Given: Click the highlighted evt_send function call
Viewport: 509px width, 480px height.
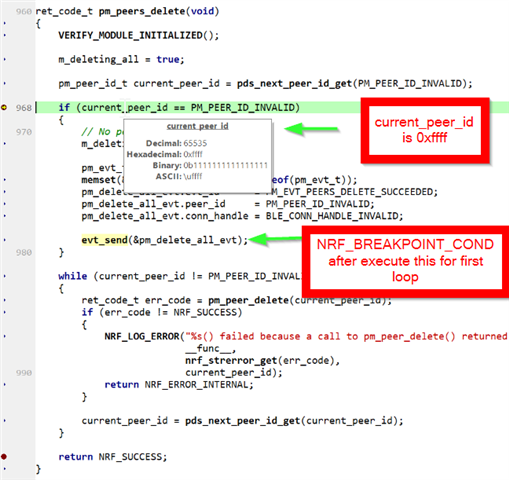Looking at the screenshot, I should click(105, 240).
